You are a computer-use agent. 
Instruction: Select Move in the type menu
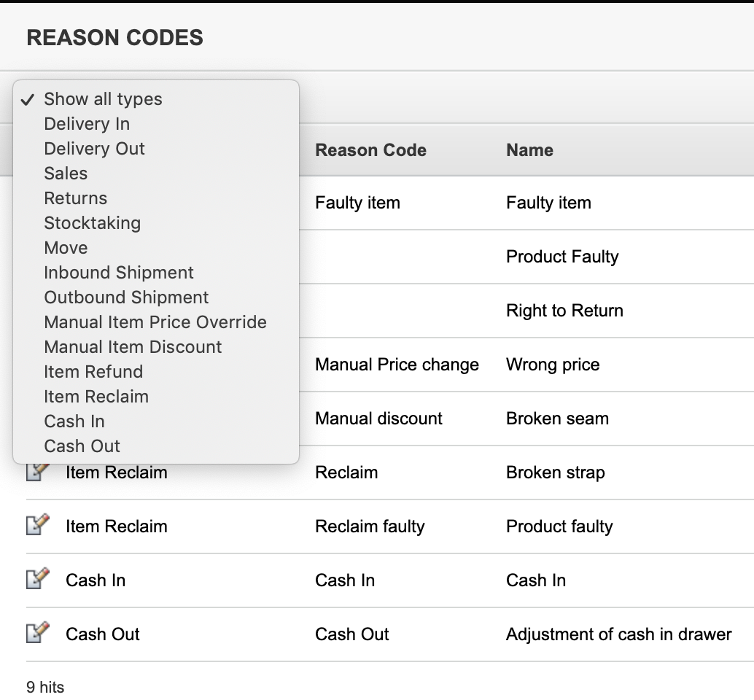66,248
